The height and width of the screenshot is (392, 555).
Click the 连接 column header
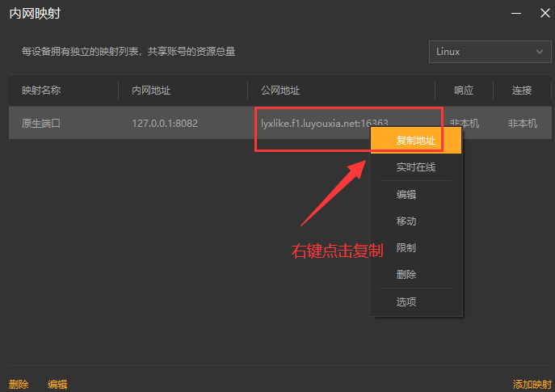point(522,91)
